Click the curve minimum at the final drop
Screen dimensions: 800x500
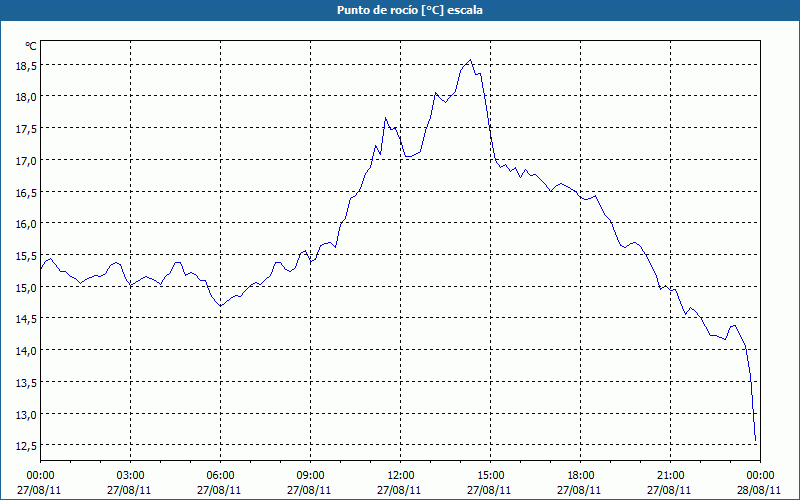(x=755, y=440)
